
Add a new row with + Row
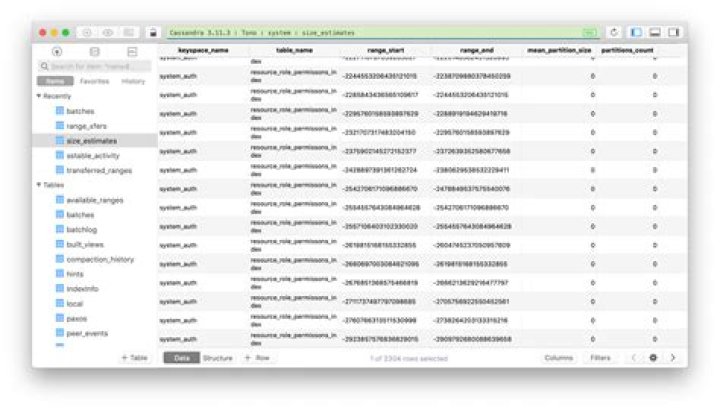257,357
